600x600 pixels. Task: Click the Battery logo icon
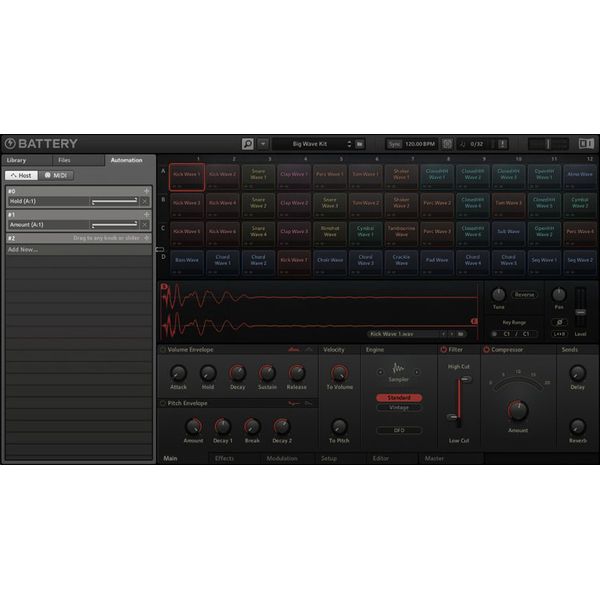(x=10, y=143)
